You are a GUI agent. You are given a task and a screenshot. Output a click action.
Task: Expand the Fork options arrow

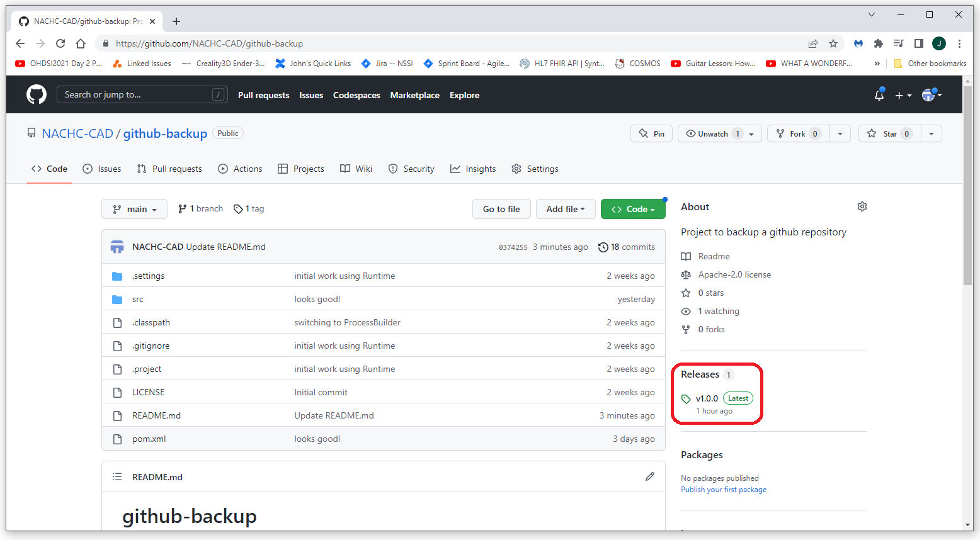[x=840, y=133]
